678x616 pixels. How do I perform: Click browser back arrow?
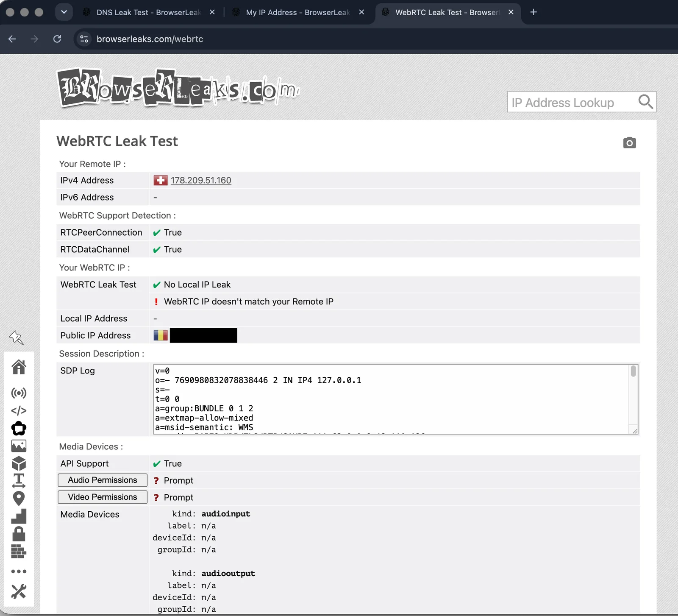[12, 39]
